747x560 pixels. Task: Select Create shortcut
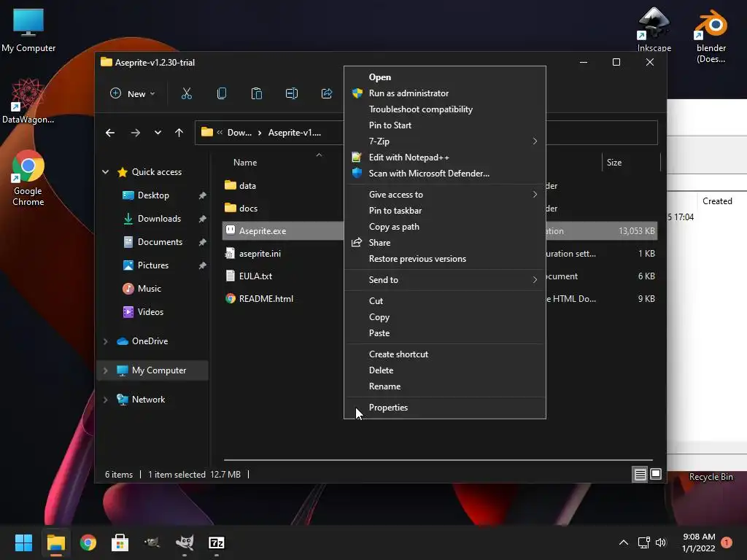(445, 354)
